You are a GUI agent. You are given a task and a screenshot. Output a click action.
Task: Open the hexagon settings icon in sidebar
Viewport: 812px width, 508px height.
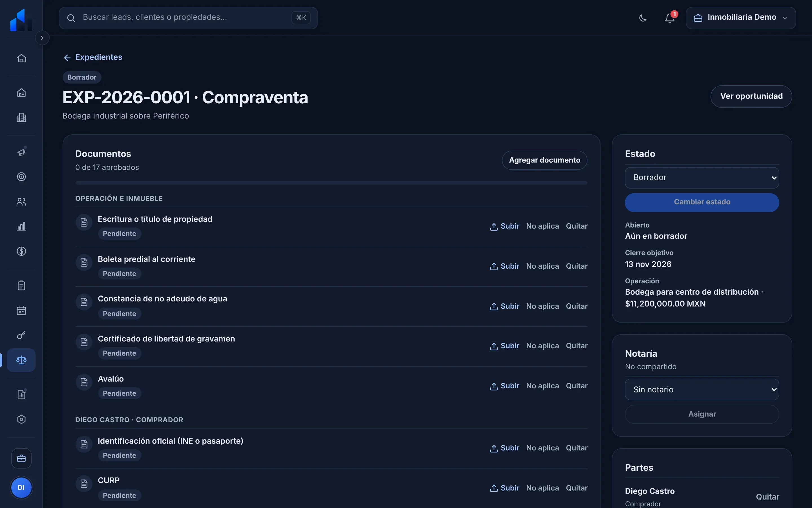point(21,419)
